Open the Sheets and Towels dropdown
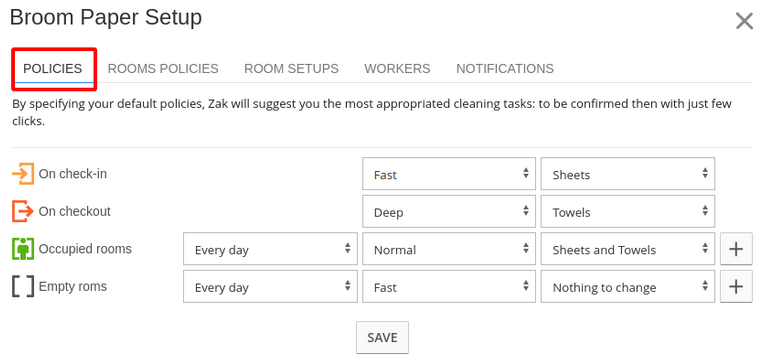 628,249
